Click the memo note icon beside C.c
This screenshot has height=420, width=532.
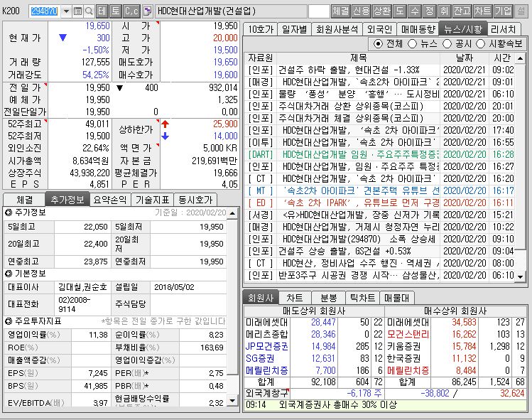coord(148,11)
